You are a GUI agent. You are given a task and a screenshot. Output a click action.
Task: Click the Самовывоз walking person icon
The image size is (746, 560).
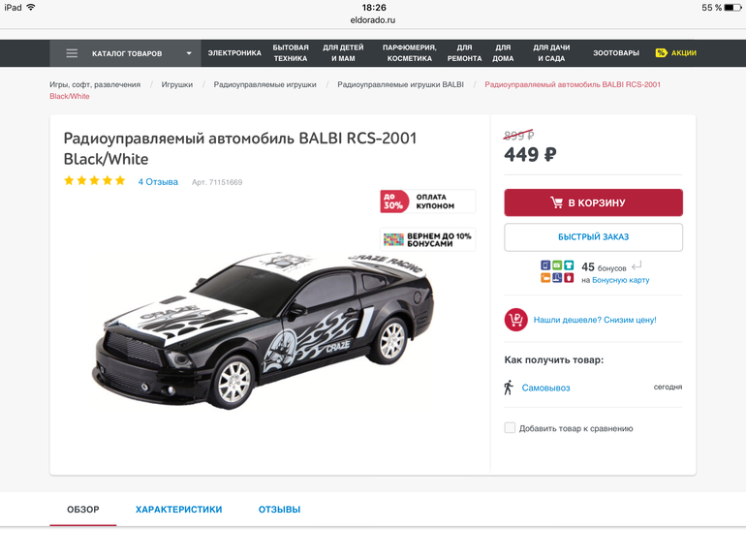(x=509, y=388)
